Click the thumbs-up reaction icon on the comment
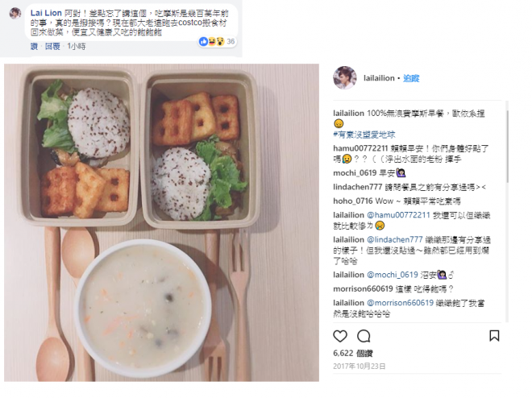 coord(204,42)
